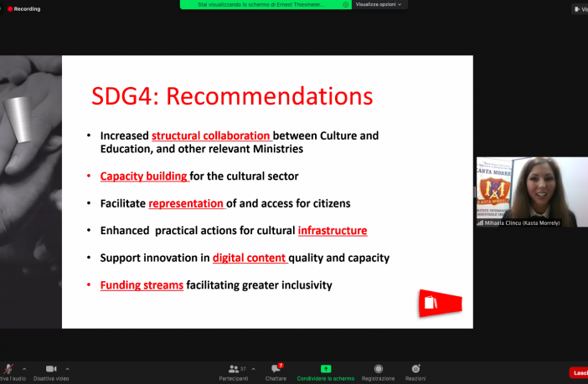
Task: Click the info icon in the sharing banner
Action: pyautogui.click(x=345, y=4)
